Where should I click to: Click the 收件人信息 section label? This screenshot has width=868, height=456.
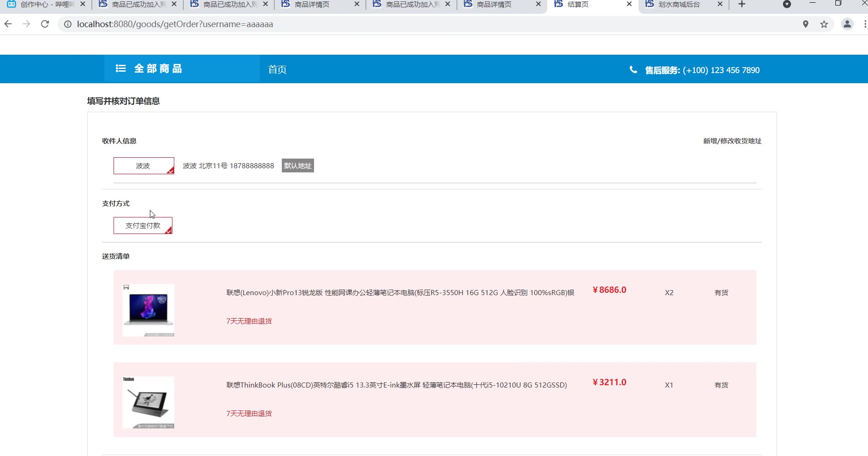(x=119, y=141)
